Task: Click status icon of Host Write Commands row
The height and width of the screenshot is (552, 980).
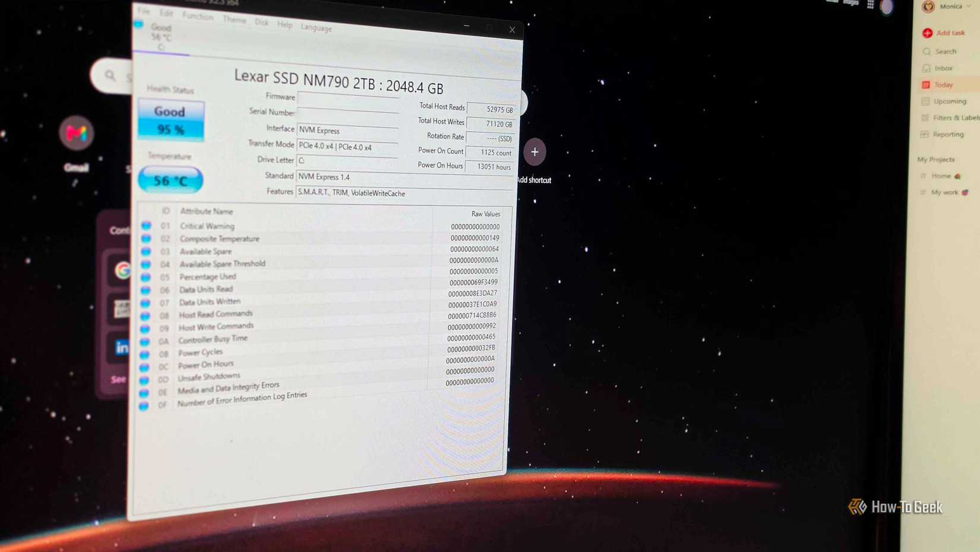Action: (x=145, y=329)
